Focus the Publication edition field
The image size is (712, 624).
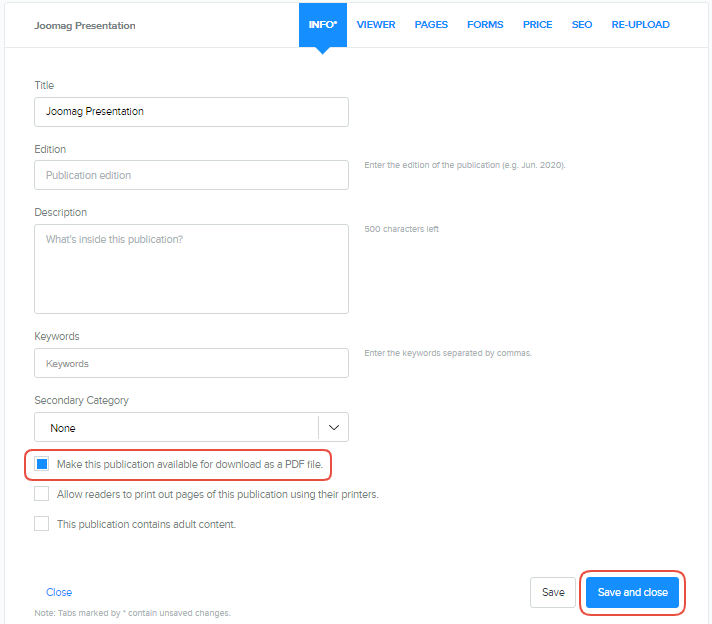191,175
